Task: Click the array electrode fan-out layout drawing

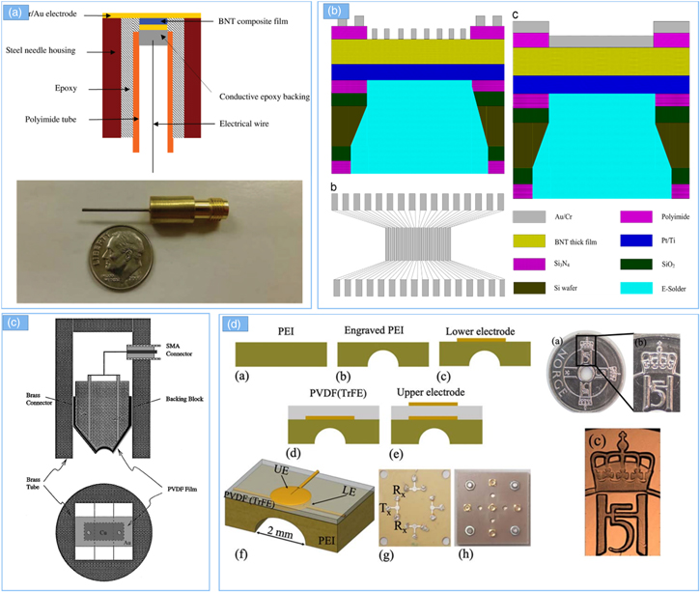Action: pos(418,245)
